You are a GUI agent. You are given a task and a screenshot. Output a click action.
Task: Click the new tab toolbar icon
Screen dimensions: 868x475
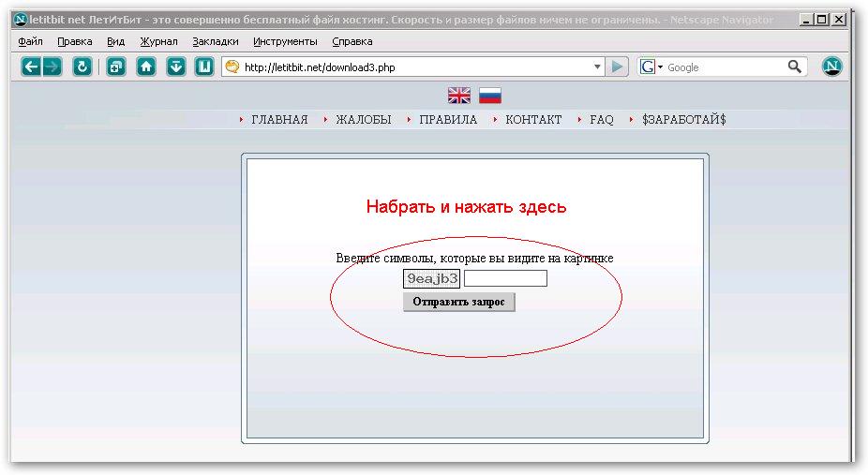[x=115, y=67]
